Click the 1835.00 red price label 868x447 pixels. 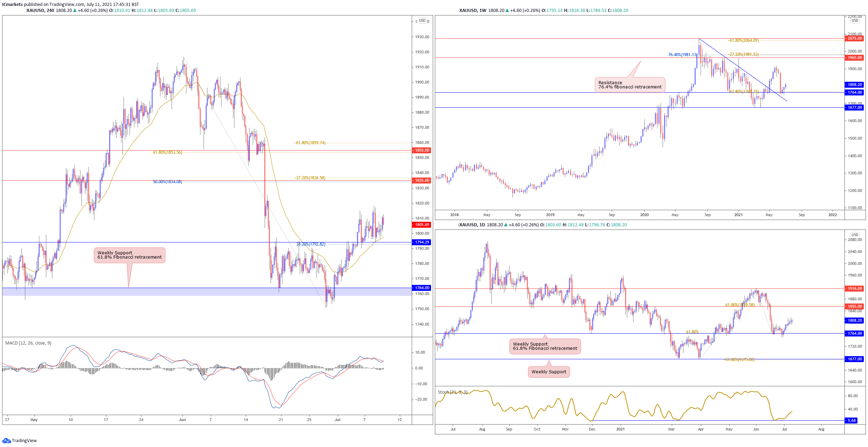point(422,180)
